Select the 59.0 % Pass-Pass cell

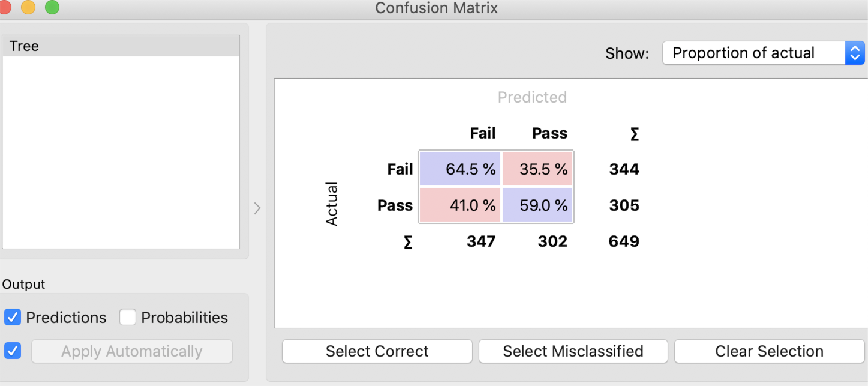tap(537, 205)
